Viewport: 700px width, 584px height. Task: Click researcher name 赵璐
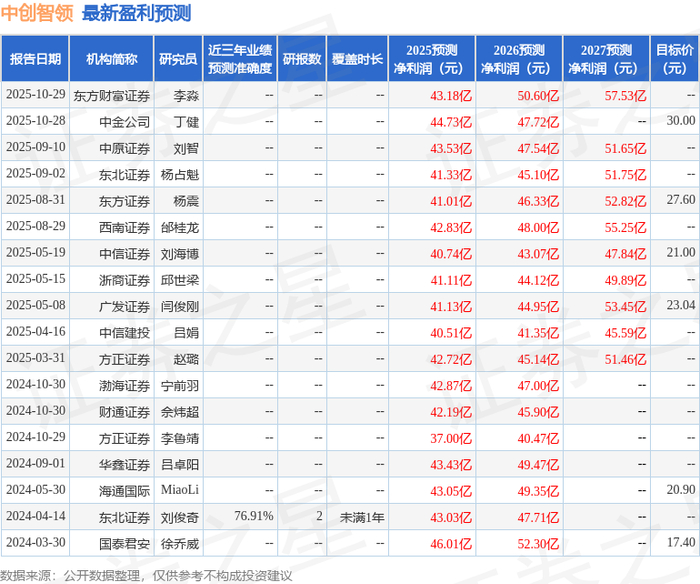pyautogui.click(x=186, y=359)
